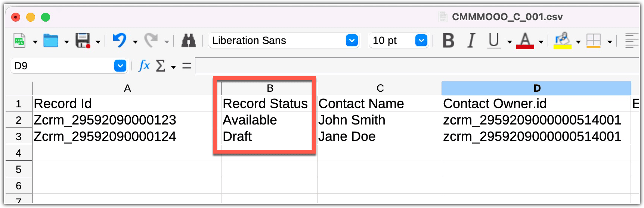Click the New Spreadsheet icon
This screenshot has height=208, width=644.
point(19,41)
